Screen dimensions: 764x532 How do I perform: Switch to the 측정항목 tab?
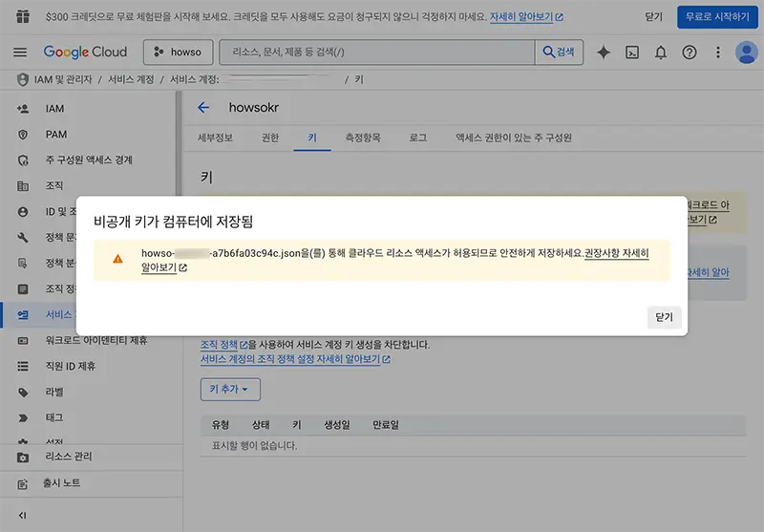click(363, 138)
